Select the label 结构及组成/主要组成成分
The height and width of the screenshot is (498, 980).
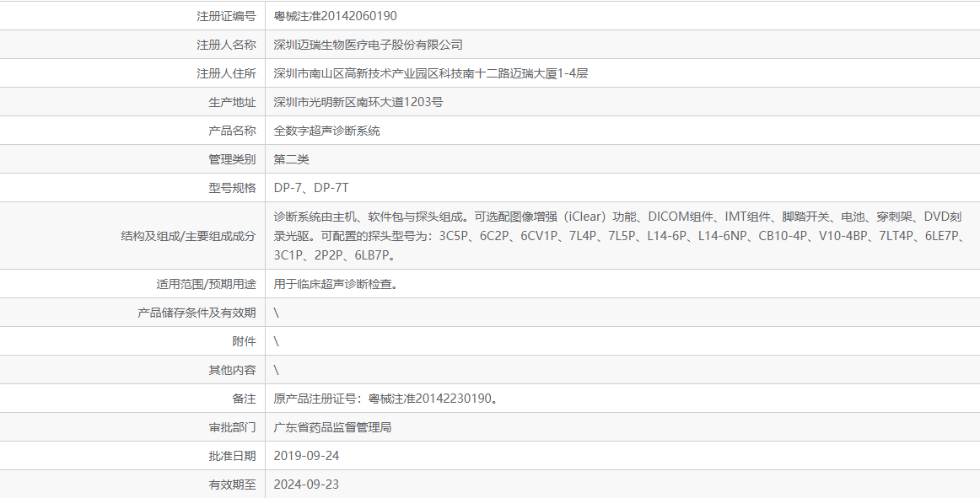188,236
